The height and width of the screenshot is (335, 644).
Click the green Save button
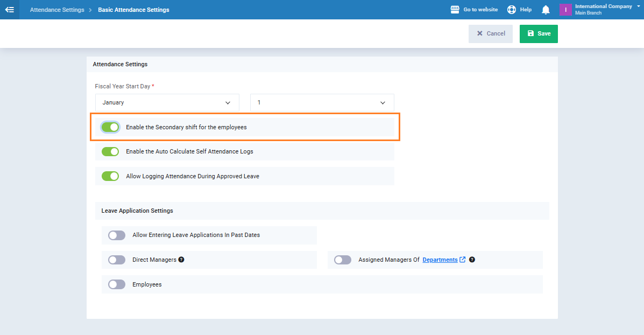tap(539, 33)
